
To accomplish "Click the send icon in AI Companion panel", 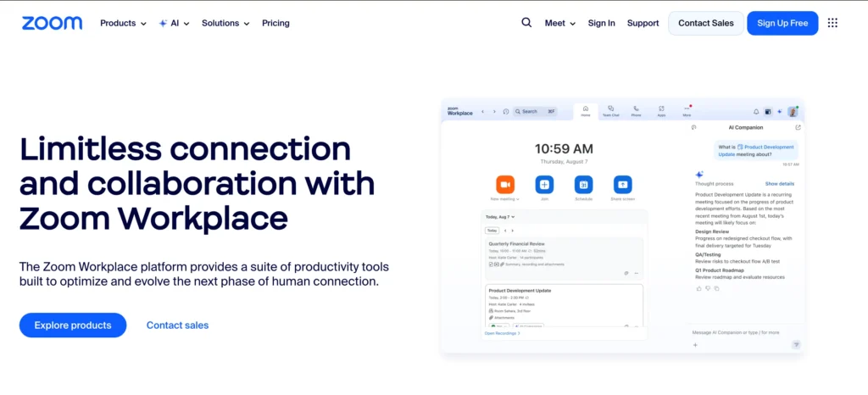I will 796,345.
